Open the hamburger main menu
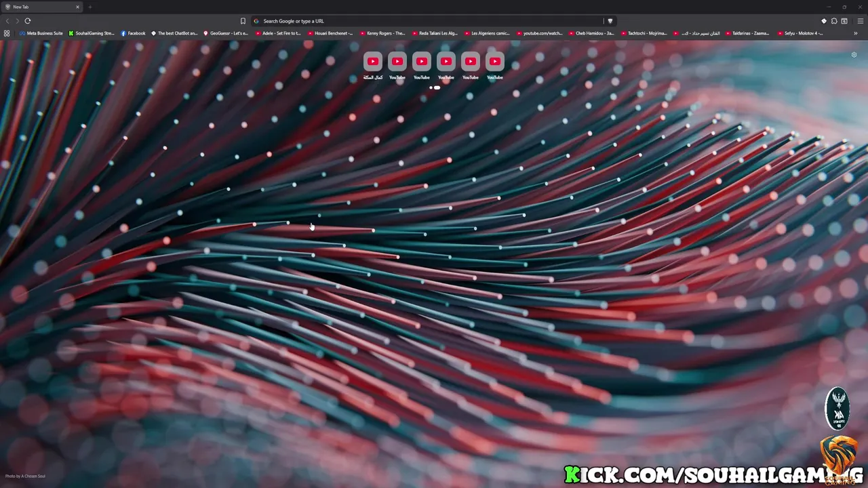Image resolution: width=868 pixels, height=488 pixels. [861, 21]
